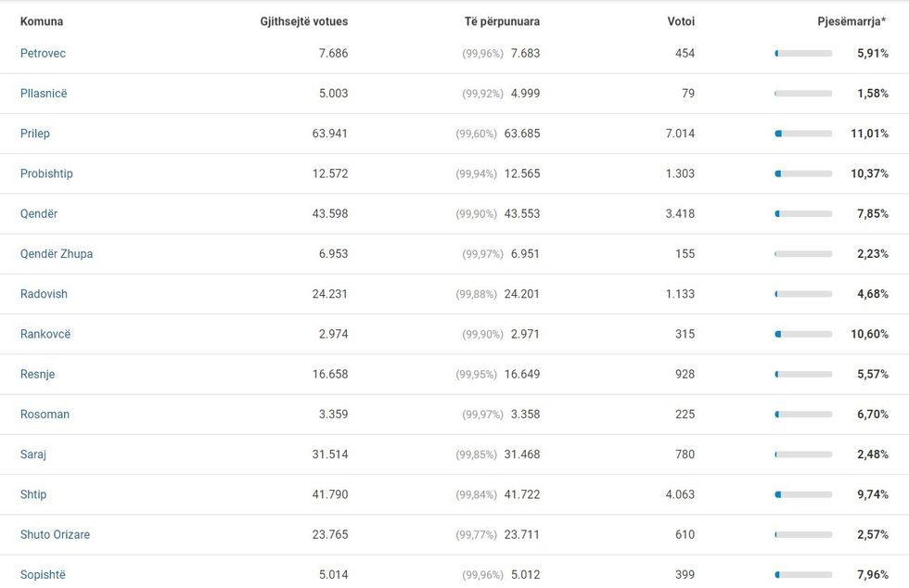
Task: Open the Qendër municipality link
Action: pyautogui.click(x=39, y=214)
